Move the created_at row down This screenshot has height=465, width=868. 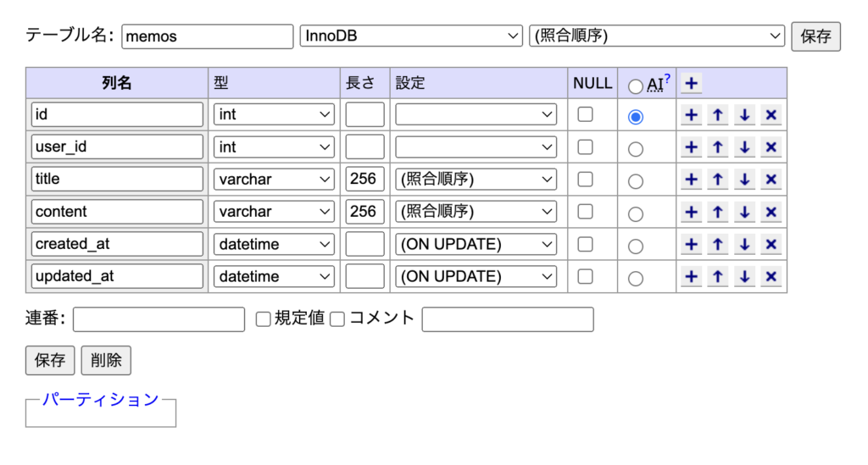(x=744, y=244)
